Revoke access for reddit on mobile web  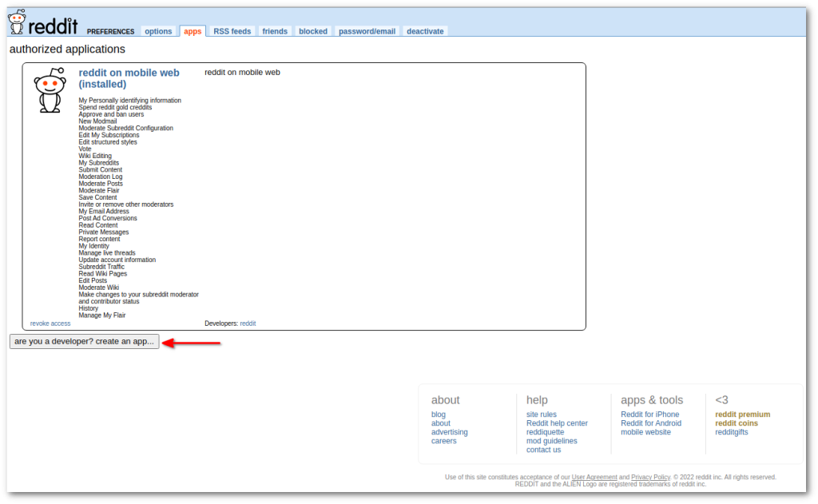(x=50, y=323)
